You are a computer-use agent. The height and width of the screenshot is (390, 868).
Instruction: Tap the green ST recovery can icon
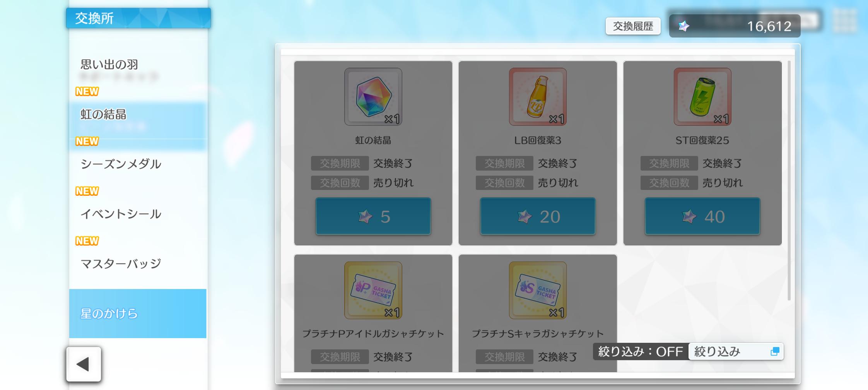click(x=702, y=97)
